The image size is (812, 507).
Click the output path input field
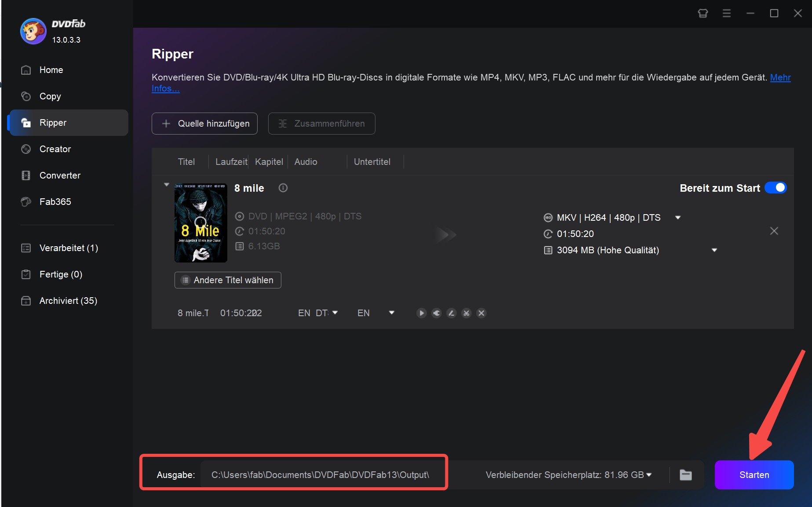(x=323, y=475)
